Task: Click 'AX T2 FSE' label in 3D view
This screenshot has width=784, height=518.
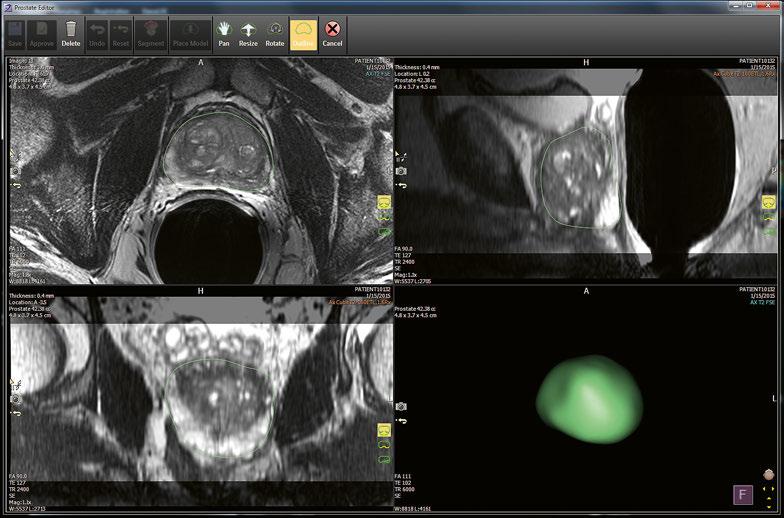Action: click(762, 302)
